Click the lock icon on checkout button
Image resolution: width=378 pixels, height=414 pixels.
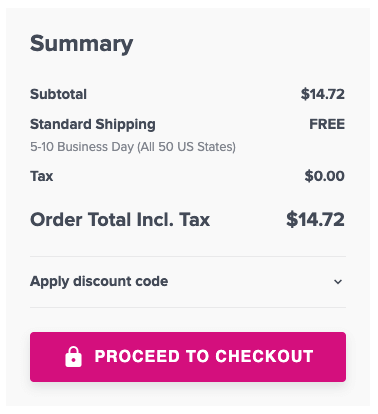point(73,357)
